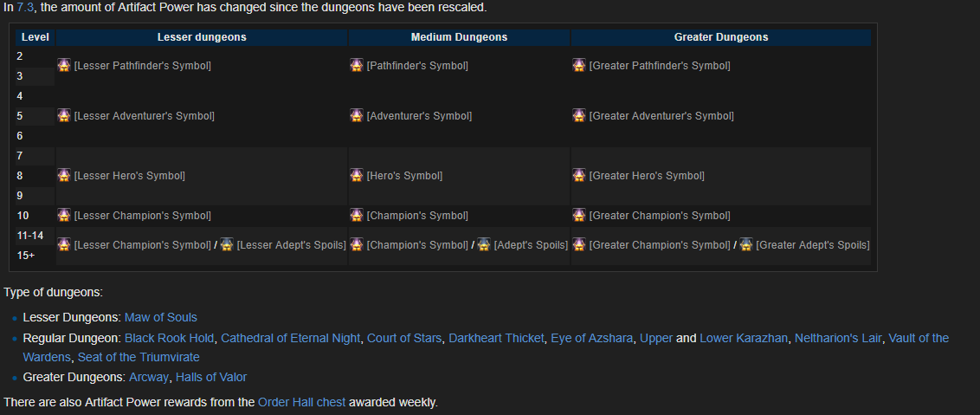
Task: Follow the Seat of the Triumvirate link
Action: 138,357
